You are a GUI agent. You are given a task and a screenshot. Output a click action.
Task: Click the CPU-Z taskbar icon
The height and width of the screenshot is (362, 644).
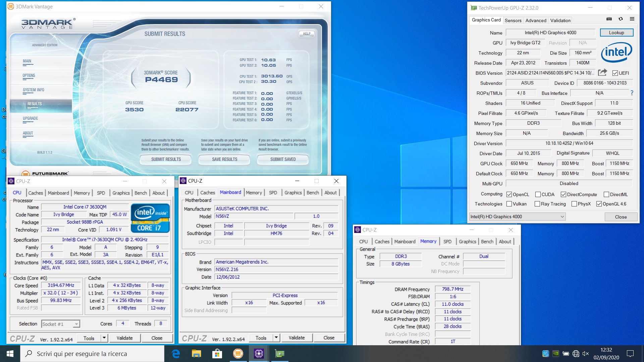[x=259, y=354]
